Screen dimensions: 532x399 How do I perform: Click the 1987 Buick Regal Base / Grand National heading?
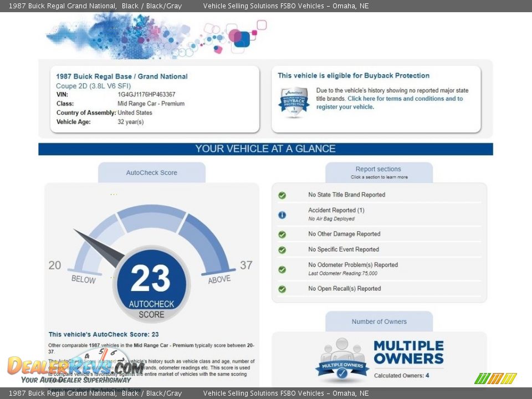click(x=122, y=76)
